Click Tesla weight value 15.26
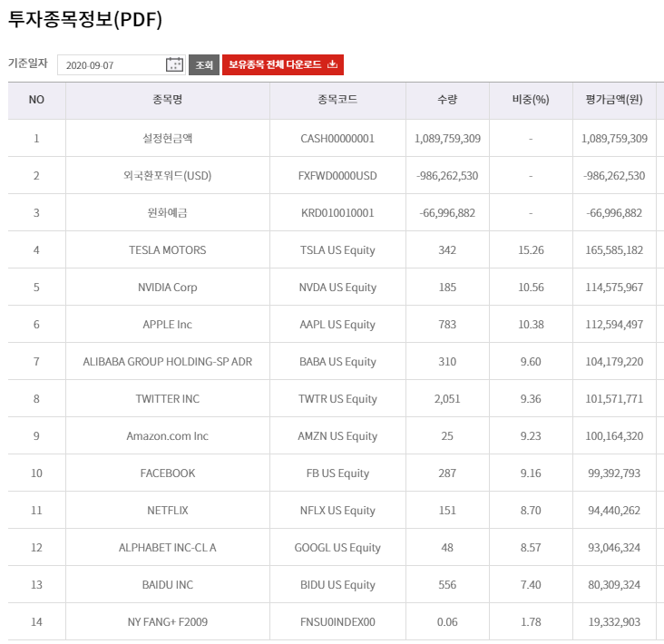This screenshot has height=644, width=664. (531, 250)
